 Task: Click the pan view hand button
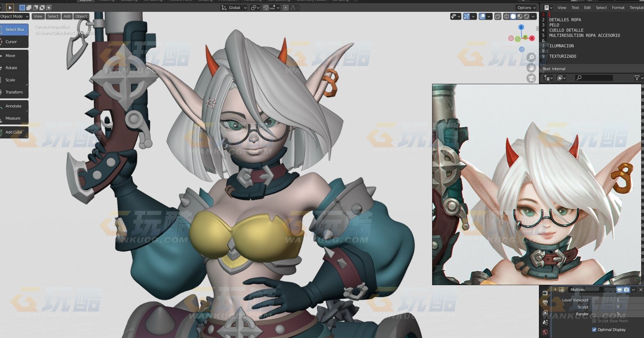[531, 67]
